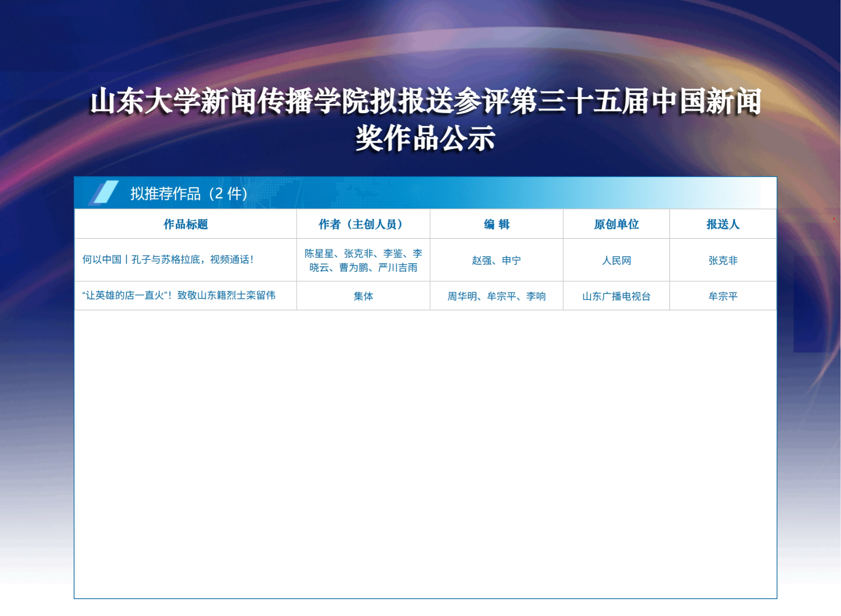The image size is (841, 616).
Task: Click the authors cell starting with 陈星星、张克非
Action: [x=363, y=260]
